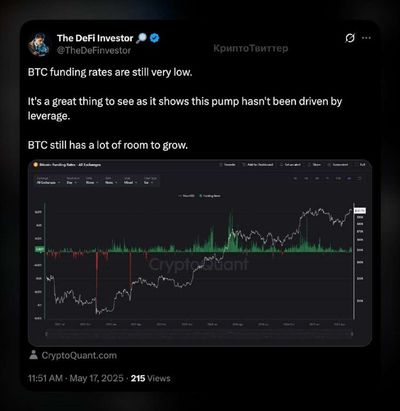Select Set an alert in chart menu
This screenshot has height=411, width=400.
tap(290, 165)
